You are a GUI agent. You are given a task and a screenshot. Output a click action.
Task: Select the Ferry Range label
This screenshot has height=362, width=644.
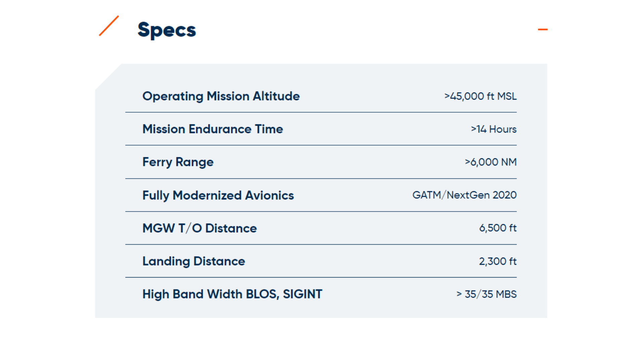[178, 162]
